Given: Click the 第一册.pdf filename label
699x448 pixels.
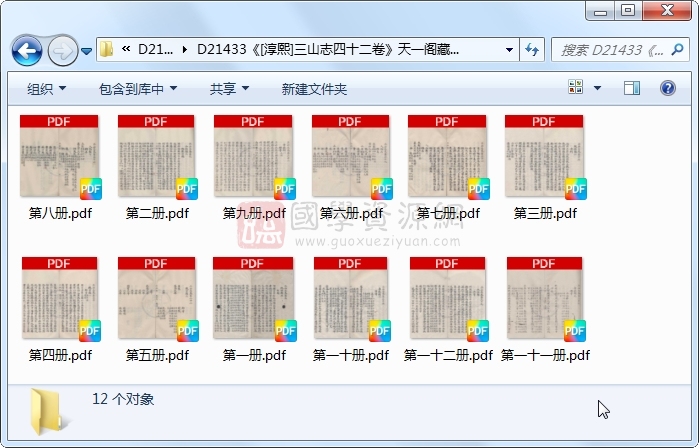Looking at the screenshot, I should tap(254, 355).
